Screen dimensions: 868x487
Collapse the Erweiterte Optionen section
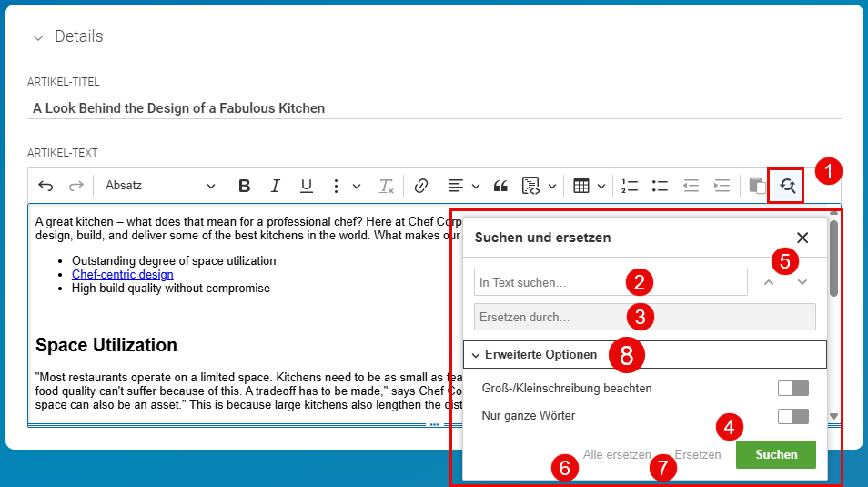coord(645,355)
